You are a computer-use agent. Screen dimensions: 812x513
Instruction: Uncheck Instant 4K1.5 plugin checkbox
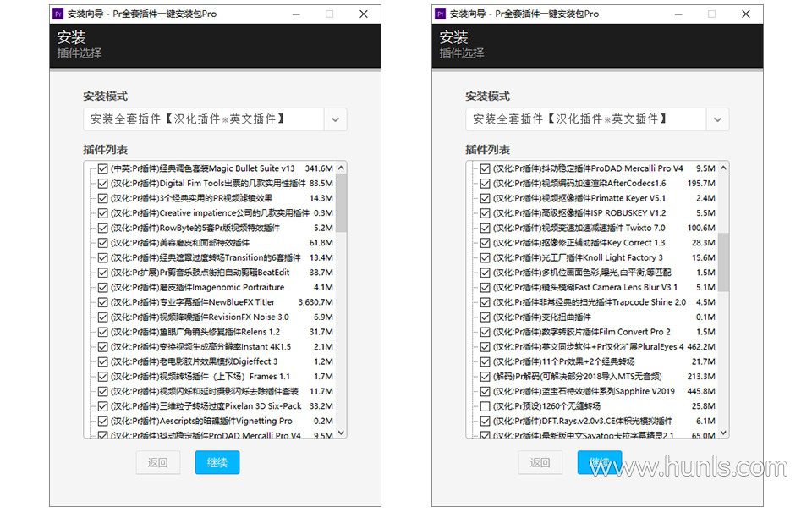tap(102, 347)
